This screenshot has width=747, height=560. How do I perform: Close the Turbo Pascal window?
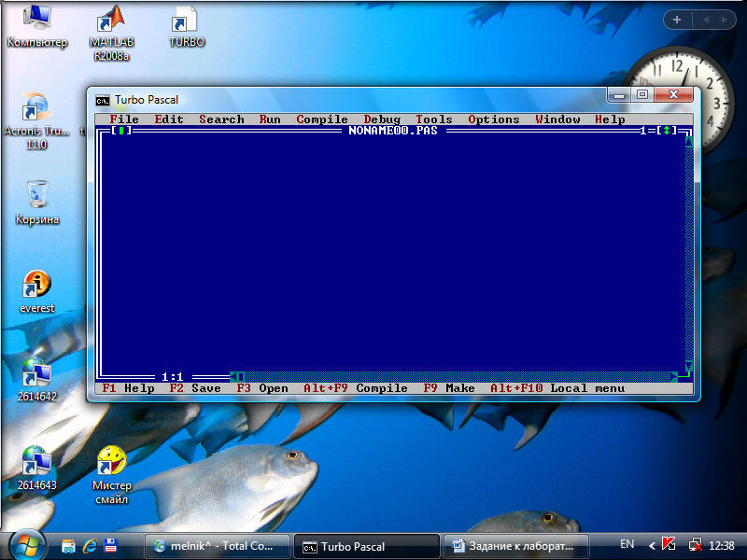point(673,95)
